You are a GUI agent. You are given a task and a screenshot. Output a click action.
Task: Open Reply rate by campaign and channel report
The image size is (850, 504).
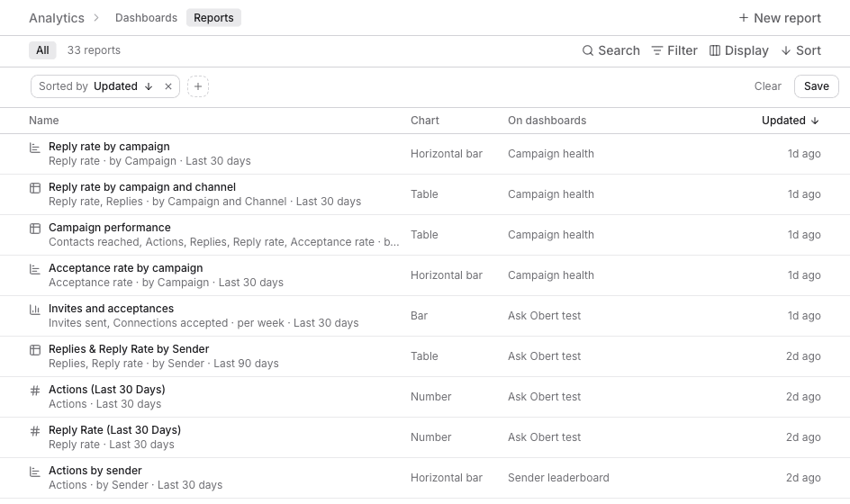425,194
